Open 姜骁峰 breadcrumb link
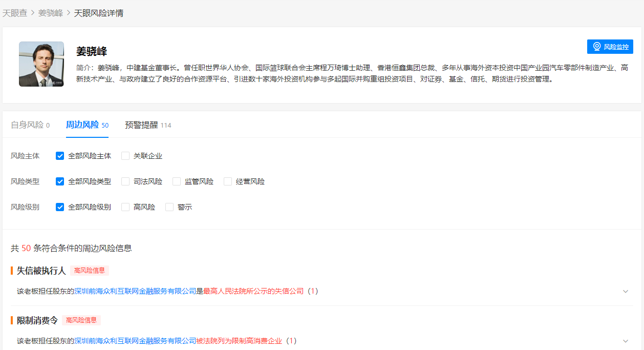Screen dimensions: 644x350 51,13
